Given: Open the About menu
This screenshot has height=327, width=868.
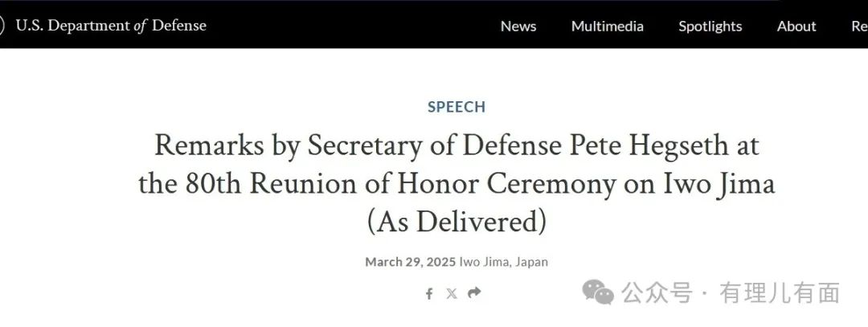Looking at the screenshot, I should (796, 26).
